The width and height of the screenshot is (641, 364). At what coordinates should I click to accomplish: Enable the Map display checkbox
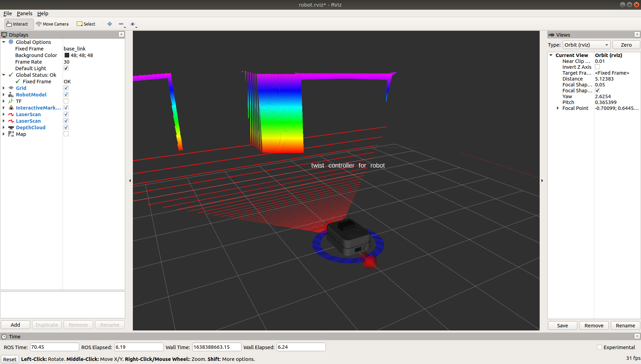66,134
